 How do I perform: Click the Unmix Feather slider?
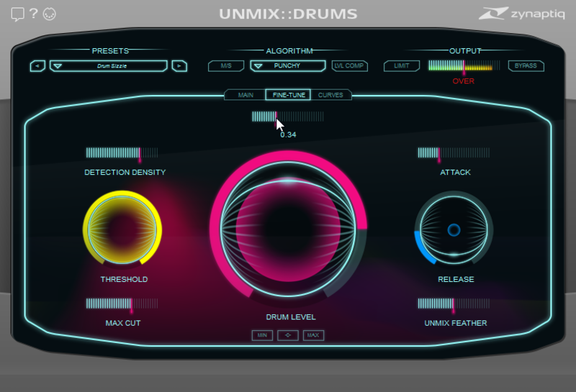click(x=454, y=304)
